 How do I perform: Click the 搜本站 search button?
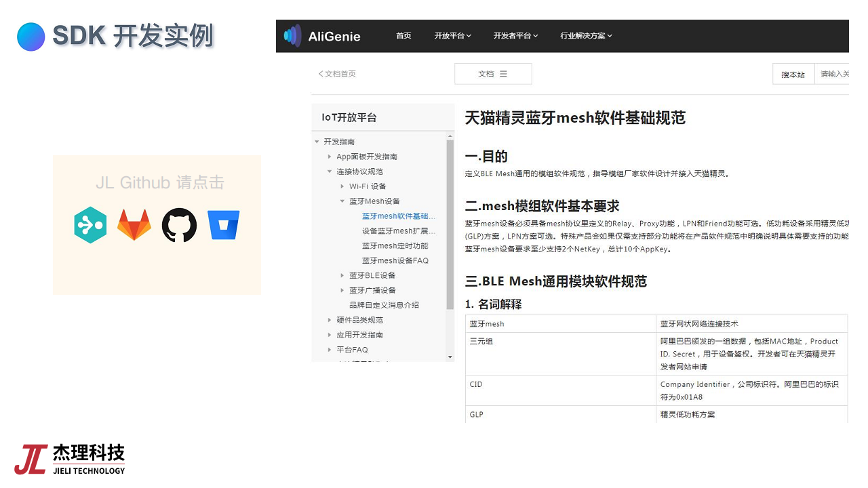[x=793, y=74]
